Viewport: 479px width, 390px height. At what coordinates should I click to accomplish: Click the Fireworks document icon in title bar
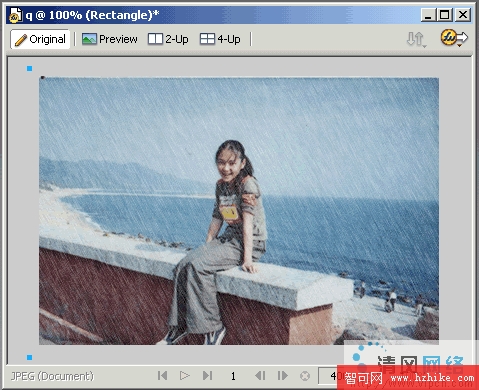(x=15, y=15)
